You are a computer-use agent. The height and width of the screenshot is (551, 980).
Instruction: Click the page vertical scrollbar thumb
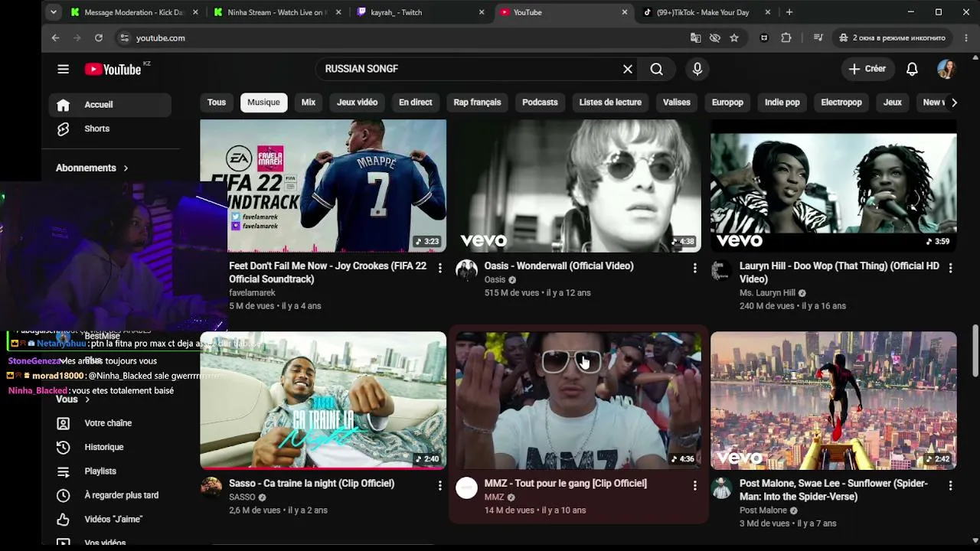coord(975,350)
